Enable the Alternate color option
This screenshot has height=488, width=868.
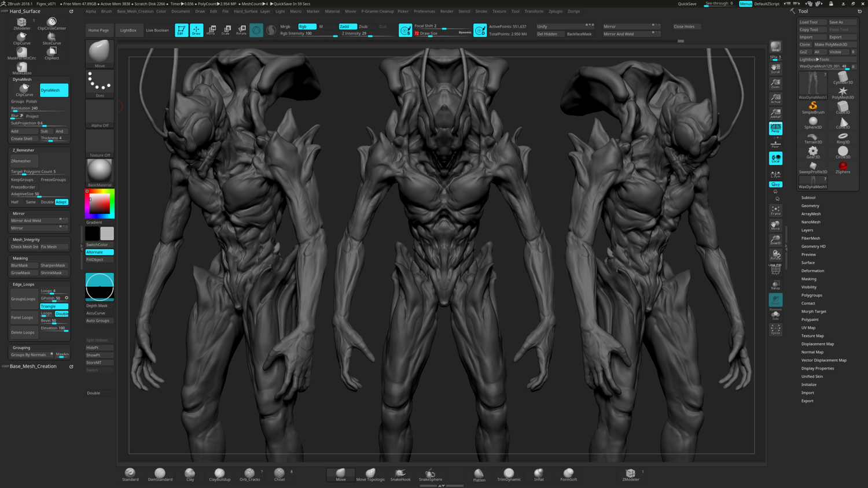(100, 252)
